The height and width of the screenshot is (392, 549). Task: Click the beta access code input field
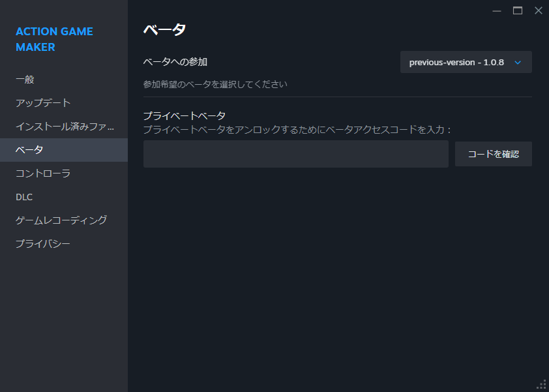pos(296,154)
